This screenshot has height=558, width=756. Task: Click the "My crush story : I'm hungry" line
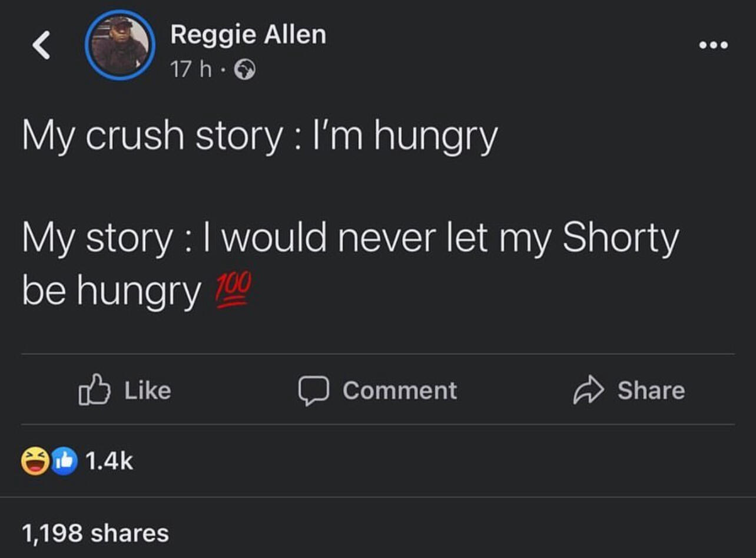pyautogui.click(x=260, y=136)
